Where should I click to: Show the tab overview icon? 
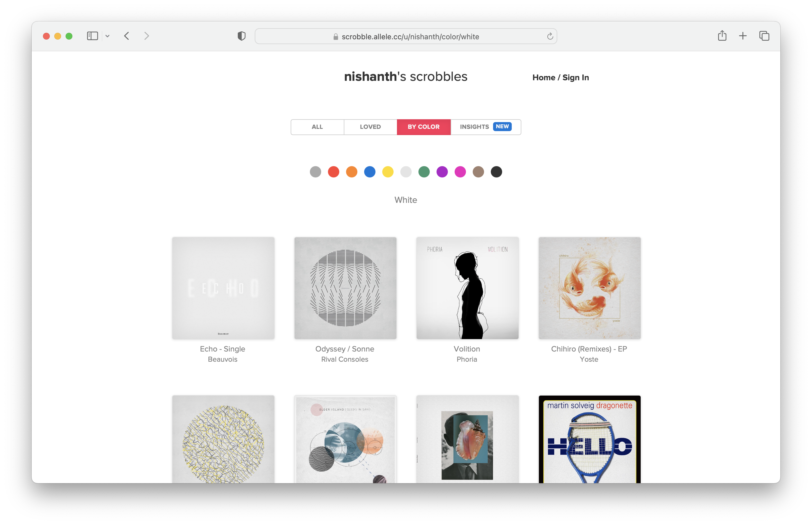pos(764,36)
